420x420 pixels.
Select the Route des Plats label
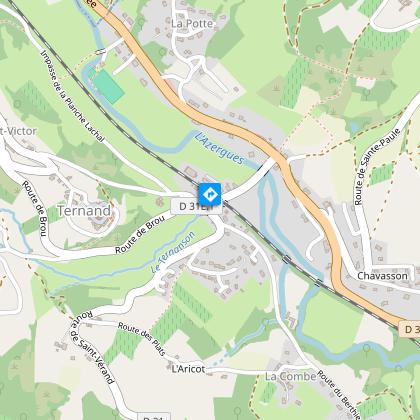pos(142,338)
